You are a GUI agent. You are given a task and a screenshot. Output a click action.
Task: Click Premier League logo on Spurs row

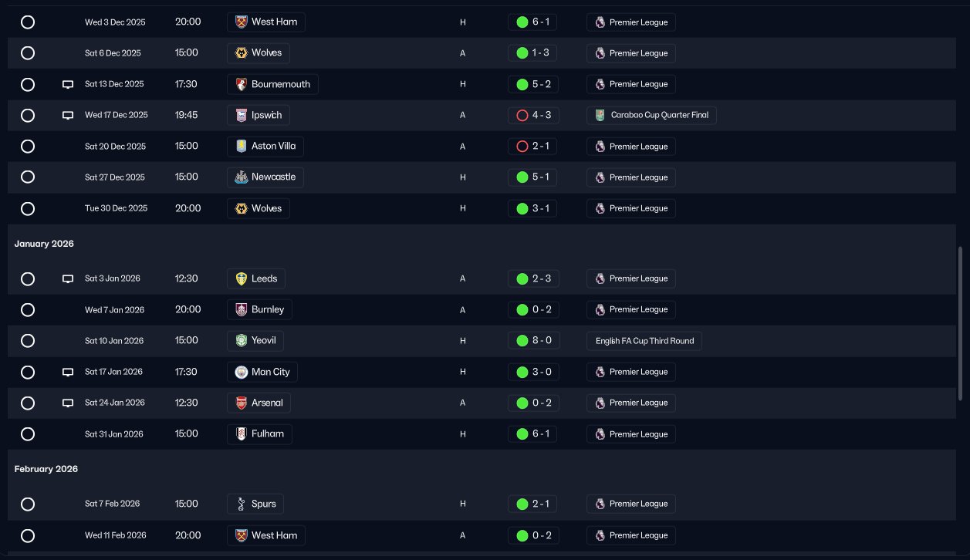point(600,504)
